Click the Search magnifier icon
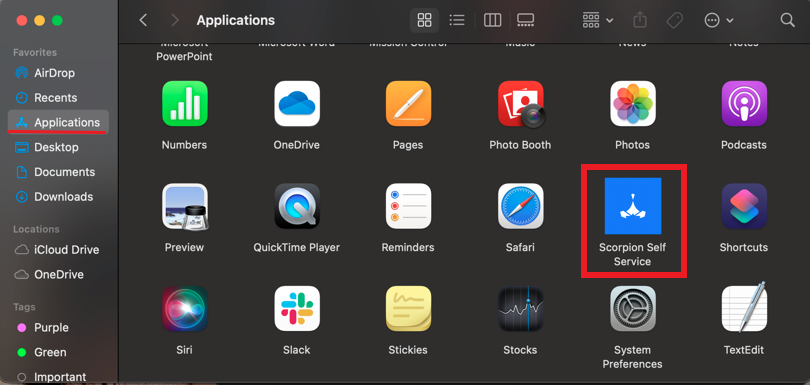The height and width of the screenshot is (385, 810). pos(787,20)
